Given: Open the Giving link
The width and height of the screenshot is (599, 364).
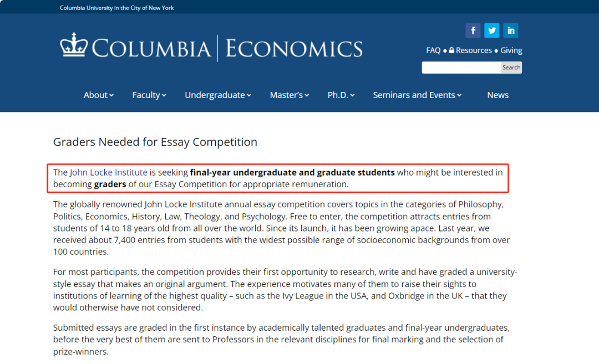Looking at the screenshot, I should [x=511, y=50].
